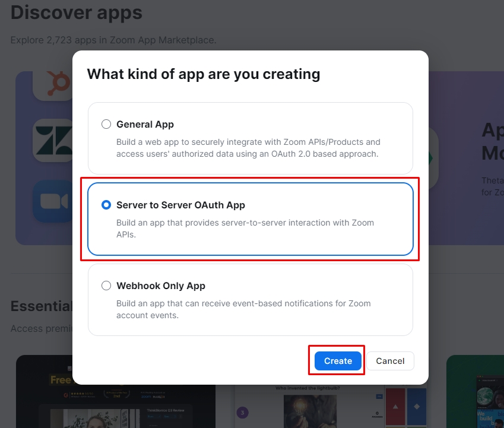
Task: Click the Discover apps heading
Action: click(x=77, y=12)
